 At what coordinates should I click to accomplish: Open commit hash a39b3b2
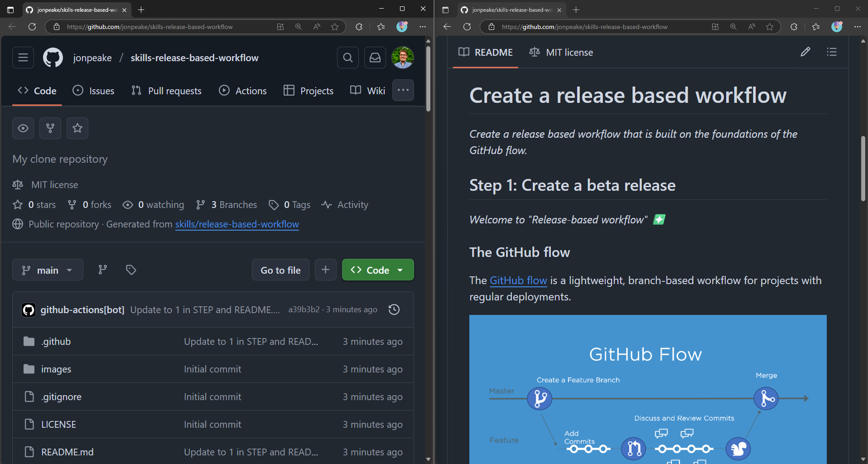coord(304,309)
